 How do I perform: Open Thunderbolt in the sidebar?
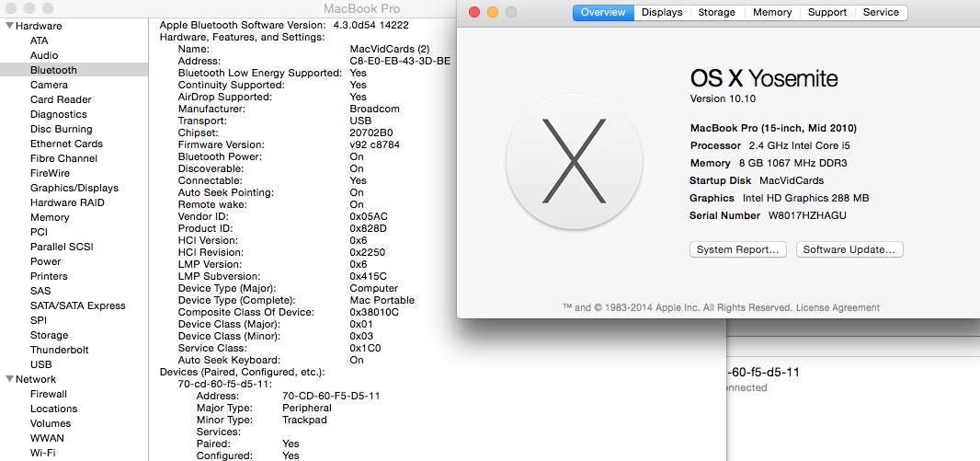point(60,350)
